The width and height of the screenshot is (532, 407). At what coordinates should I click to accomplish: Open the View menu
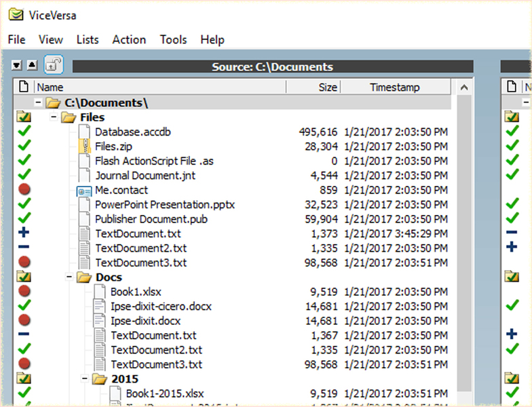point(50,39)
